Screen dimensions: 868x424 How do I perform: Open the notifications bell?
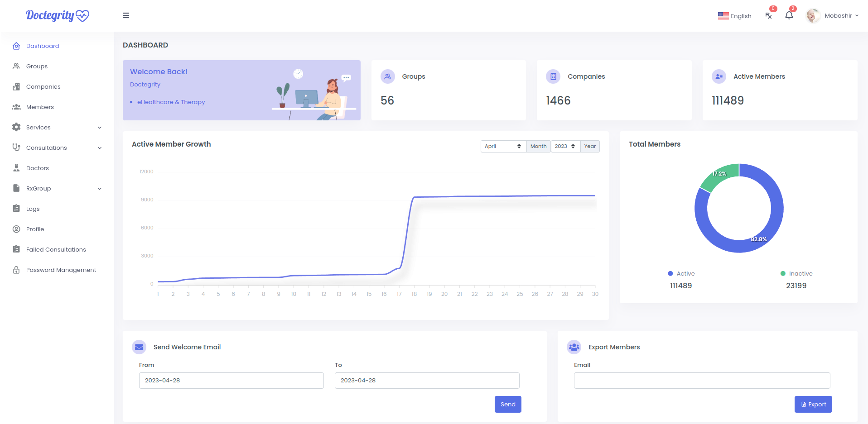click(789, 15)
